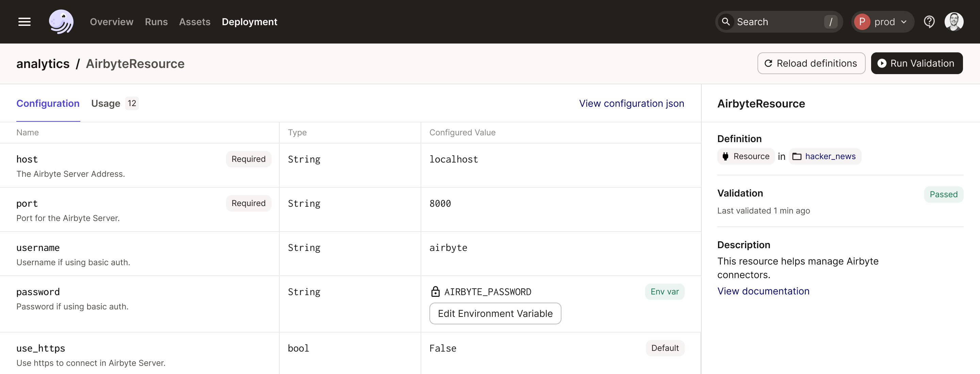Click the username field name
The height and width of the screenshot is (374, 980).
pyautogui.click(x=38, y=248)
